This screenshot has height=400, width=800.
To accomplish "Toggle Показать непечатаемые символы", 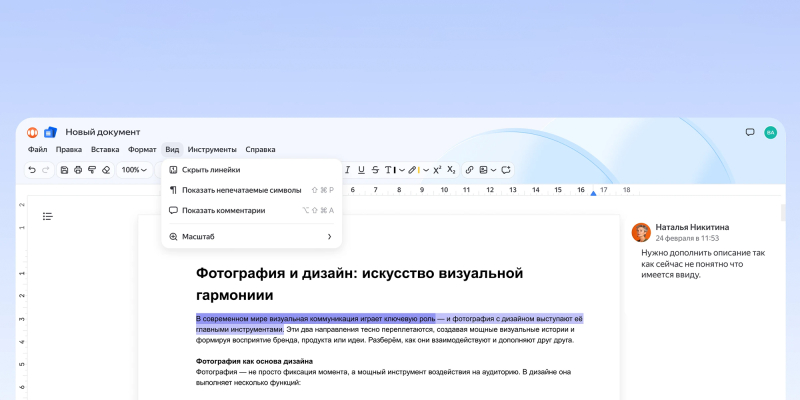I will [x=252, y=190].
